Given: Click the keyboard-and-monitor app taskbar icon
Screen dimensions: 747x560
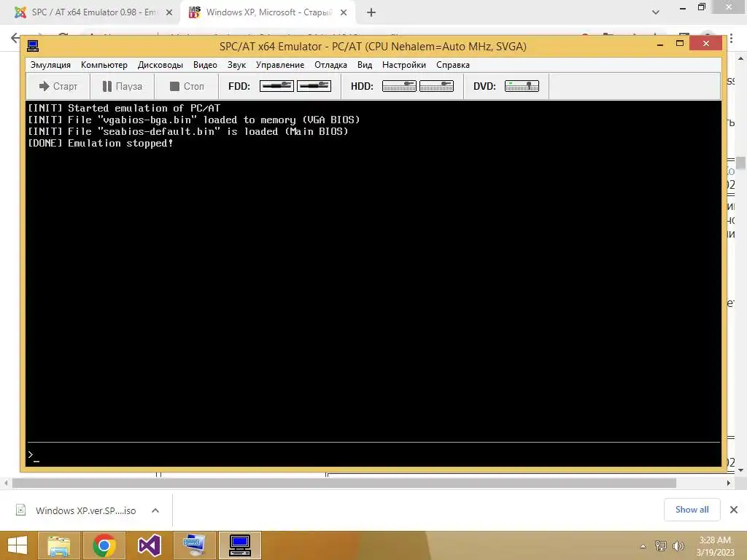Looking at the screenshot, I should [x=194, y=545].
